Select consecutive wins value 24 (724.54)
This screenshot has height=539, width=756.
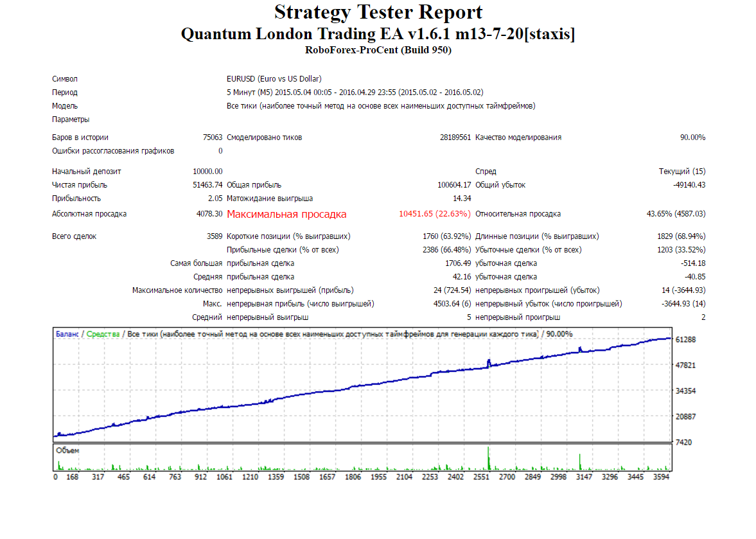[452, 291]
